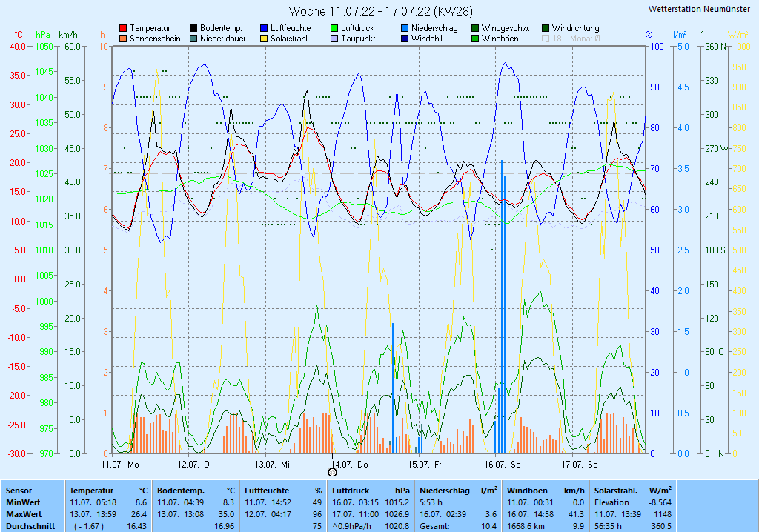Click the chart title Woche 11.07.22 - 17.07.22 (KW28)

click(x=380, y=10)
